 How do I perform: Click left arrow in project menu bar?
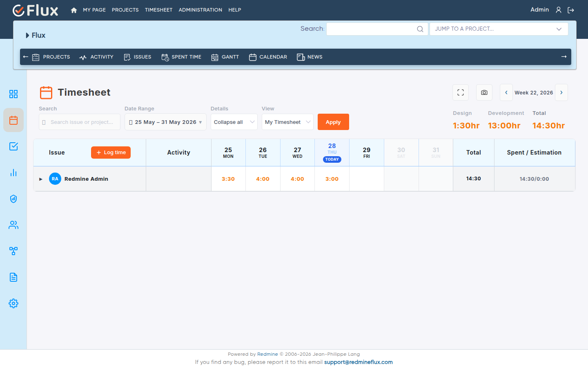(26, 57)
